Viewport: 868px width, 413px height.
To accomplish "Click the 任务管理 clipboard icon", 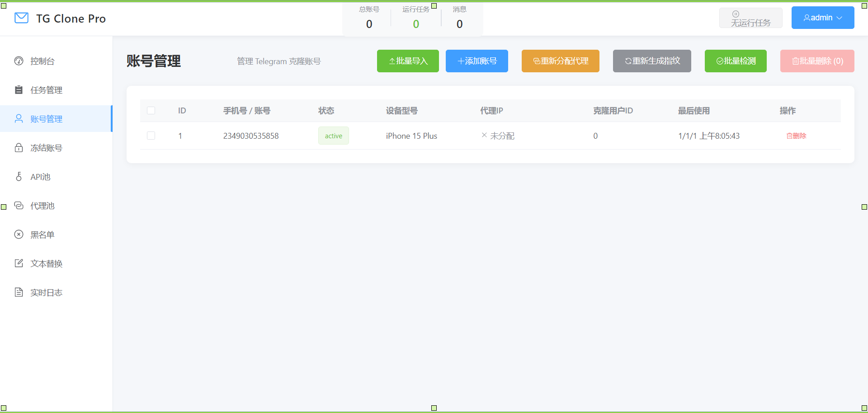I will [x=19, y=90].
